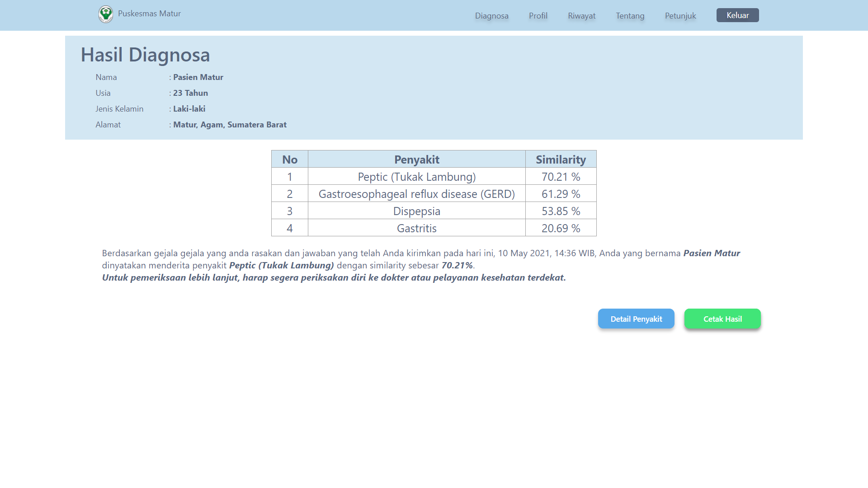Click the Similarity column header
Screen dimensions: 868x488
coord(561,160)
